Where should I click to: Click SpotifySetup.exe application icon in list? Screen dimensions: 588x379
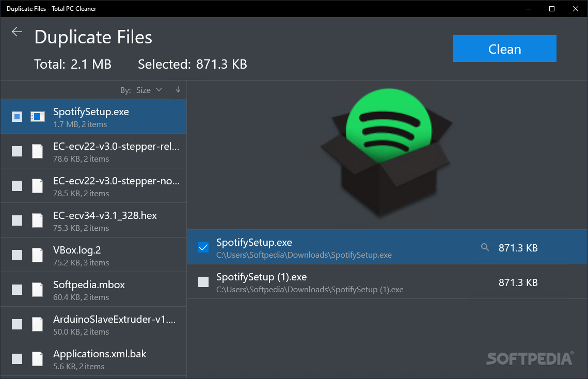click(38, 117)
